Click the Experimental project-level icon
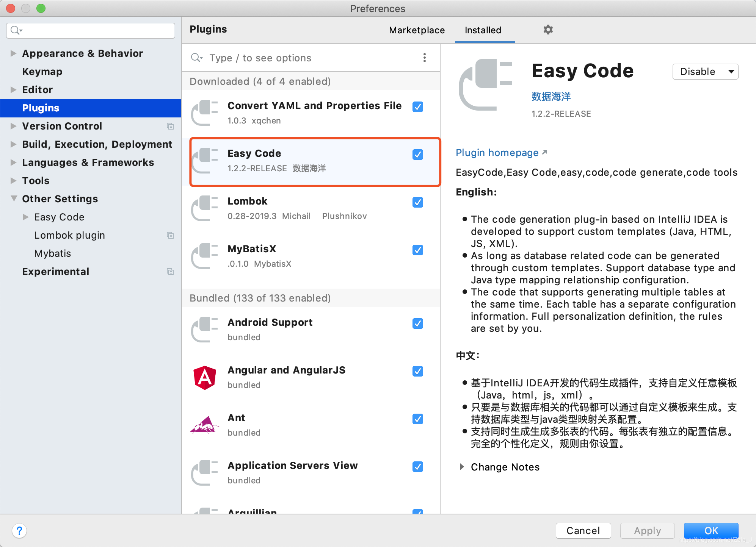The height and width of the screenshot is (547, 756). tap(170, 272)
